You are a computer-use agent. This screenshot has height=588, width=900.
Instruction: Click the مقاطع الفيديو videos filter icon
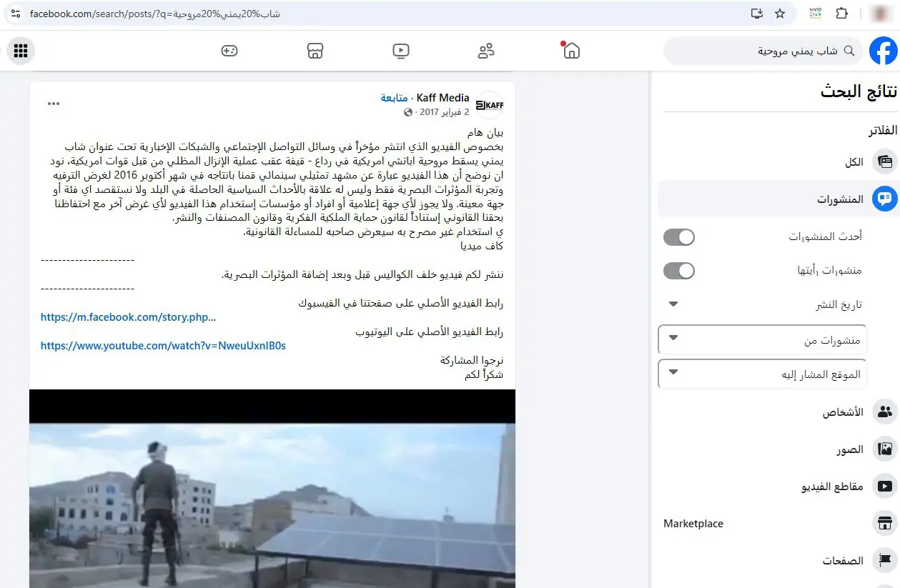885,487
